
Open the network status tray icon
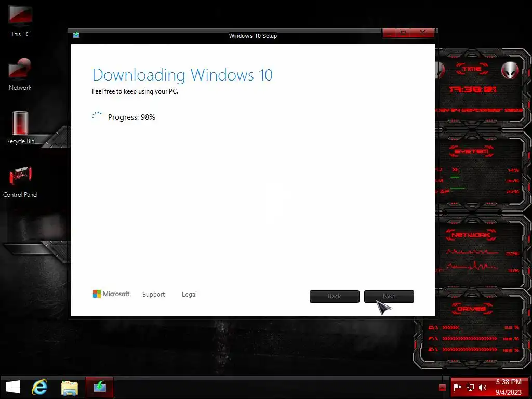pos(470,387)
